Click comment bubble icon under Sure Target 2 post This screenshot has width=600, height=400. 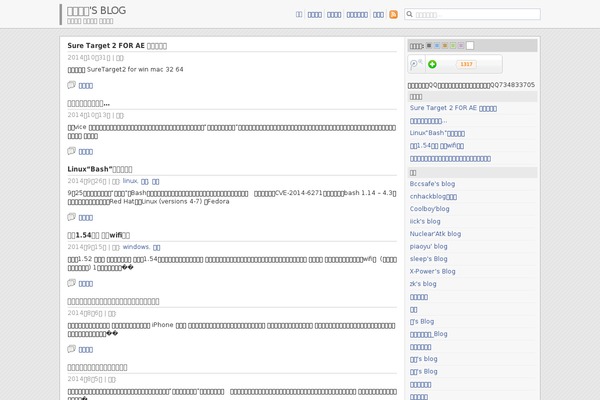tap(71, 85)
